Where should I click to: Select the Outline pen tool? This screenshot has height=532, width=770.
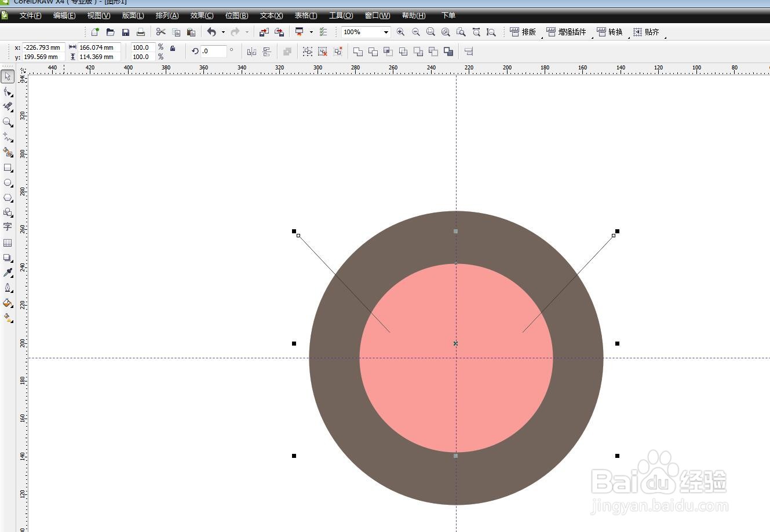[8, 288]
